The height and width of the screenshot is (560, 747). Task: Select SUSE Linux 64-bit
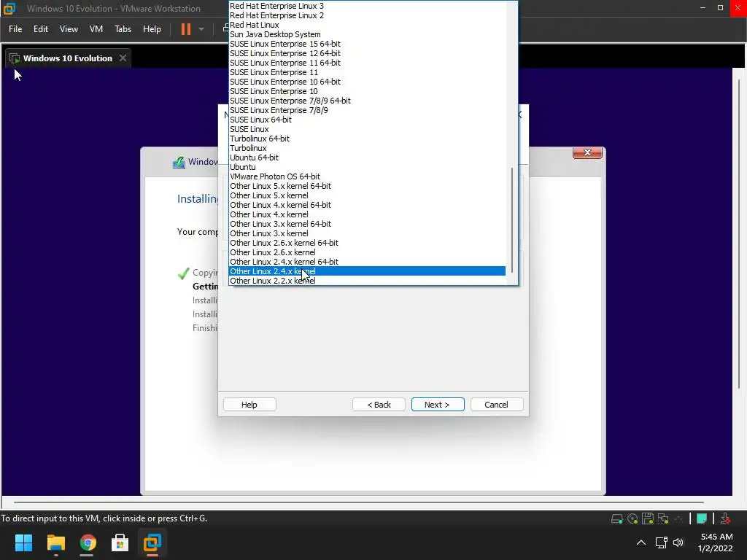pyautogui.click(x=368, y=120)
